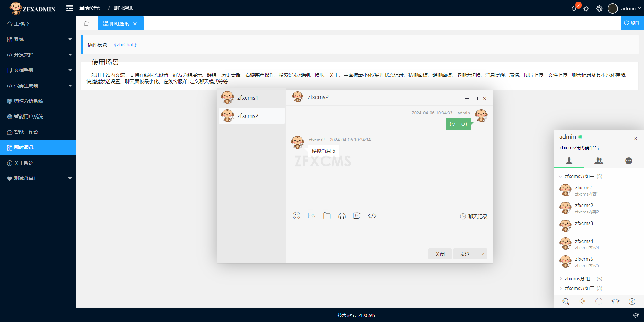The width and height of the screenshot is (644, 322).
Task: Upload an image via chat toolbar
Action: [x=312, y=216]
